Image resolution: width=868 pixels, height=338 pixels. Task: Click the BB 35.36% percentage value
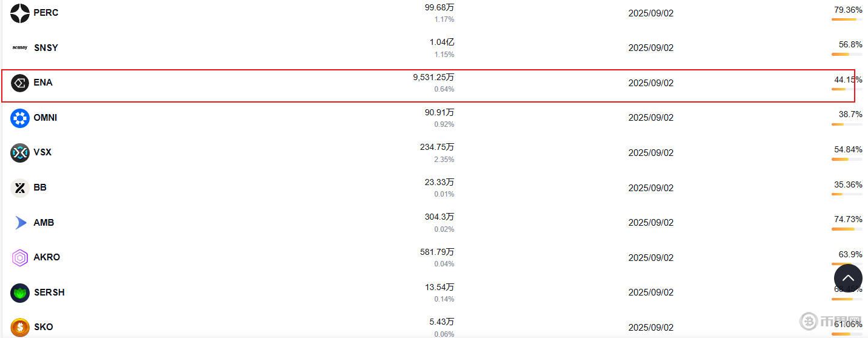point(848,184)
